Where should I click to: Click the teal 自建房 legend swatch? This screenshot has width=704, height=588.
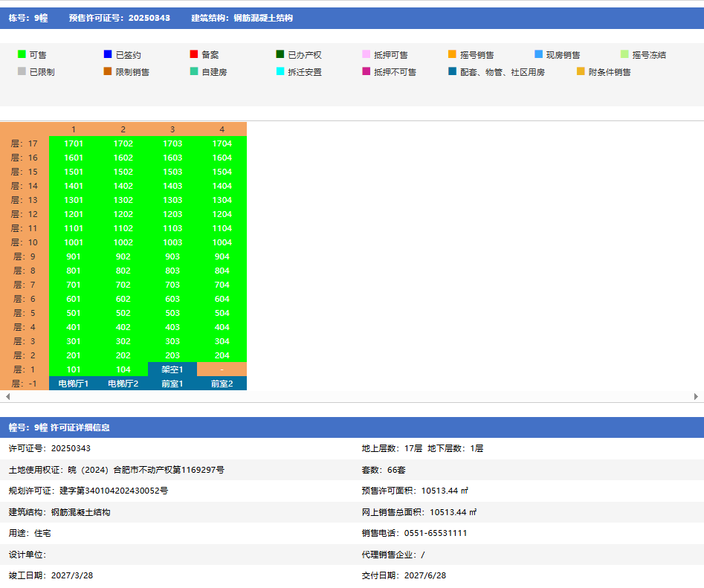point(194,71)
